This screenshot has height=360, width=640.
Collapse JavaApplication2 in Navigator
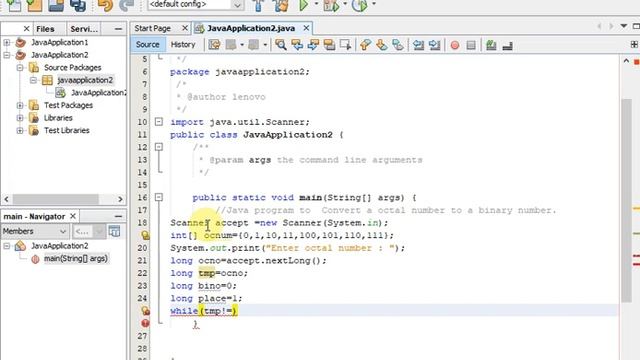tap(7, 246)
